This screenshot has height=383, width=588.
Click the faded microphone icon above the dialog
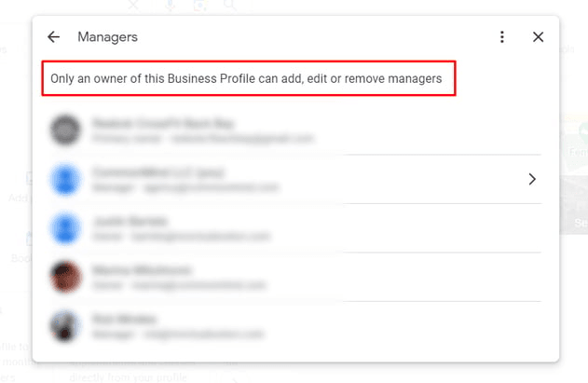[171, 6]
